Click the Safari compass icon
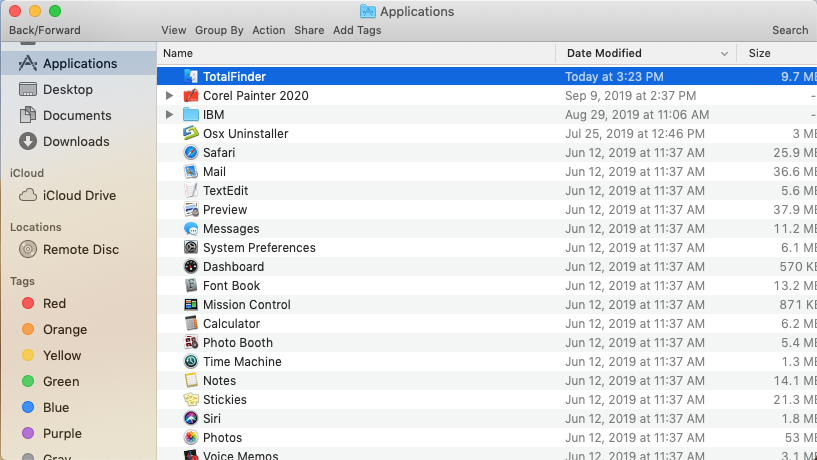 [191, 153]
